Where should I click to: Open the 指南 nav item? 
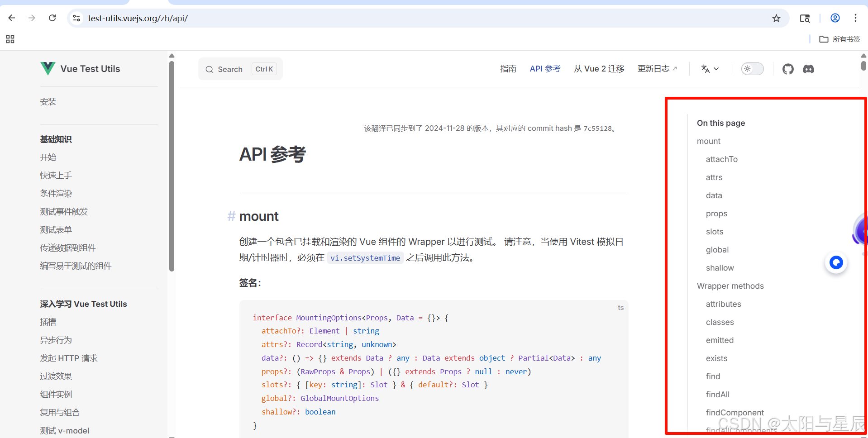[508, 69]
